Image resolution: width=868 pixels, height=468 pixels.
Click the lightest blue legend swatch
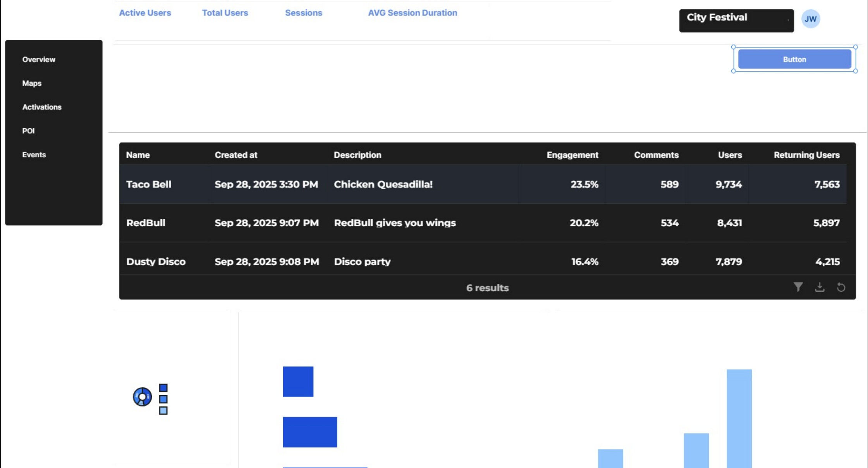163,411
